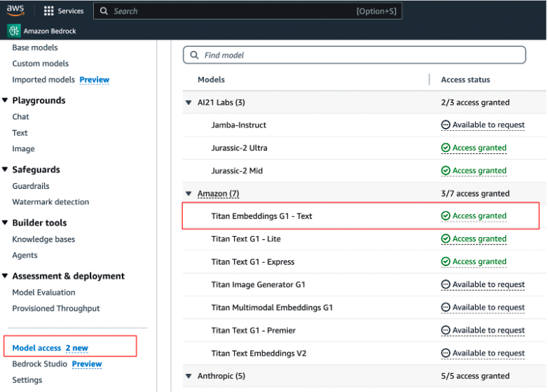Collapse the AI21 Labs model group
The image size is (548, 392).
[188, 103]
